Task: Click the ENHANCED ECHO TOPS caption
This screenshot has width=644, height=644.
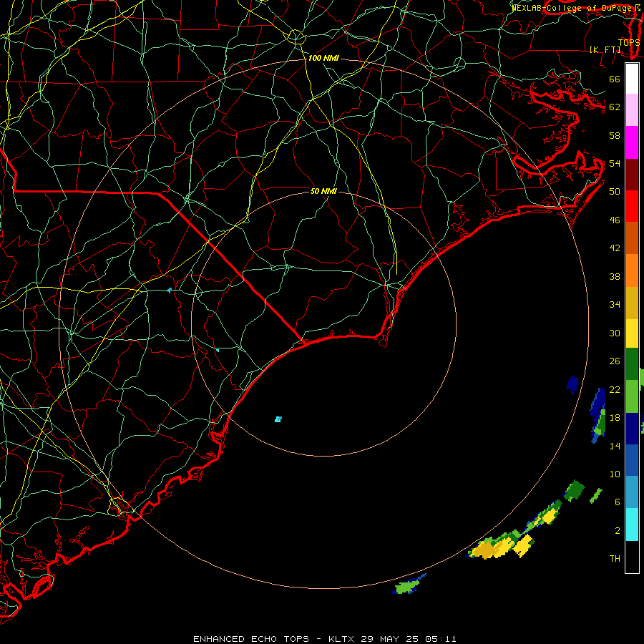Action: click(x=251, y=639)
